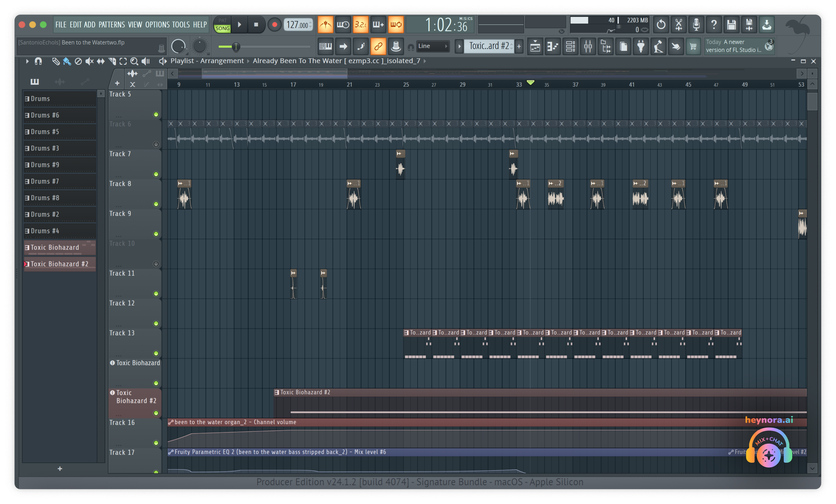Open the Toxic..ard #2 pattern selector
Viewport: 836px width, 504px height.
[489, 46]
